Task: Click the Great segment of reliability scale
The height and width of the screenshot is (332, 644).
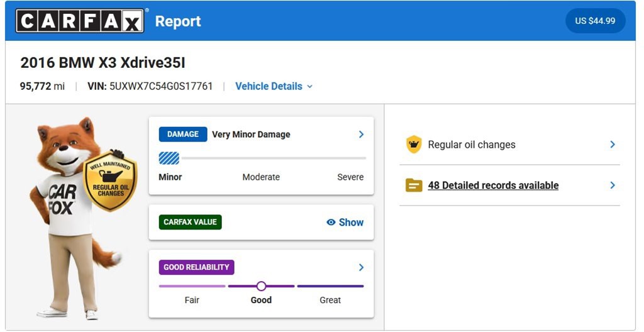Action: point(331,286)
